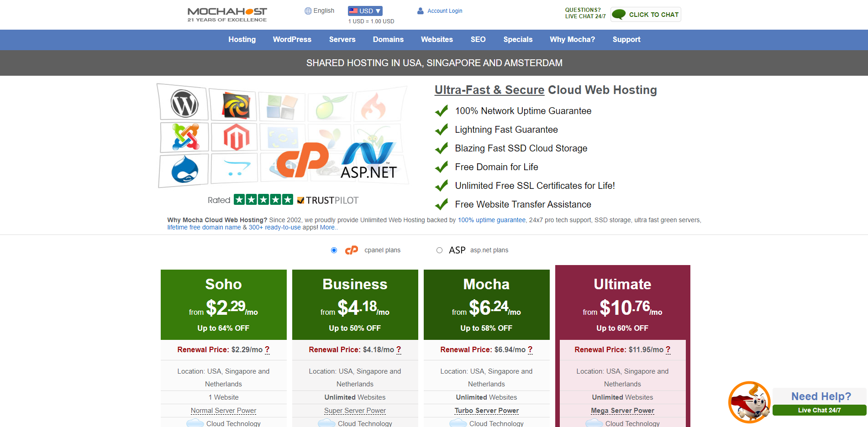
Task: Click Ultimate renewal price question mark
Action: point(668,349)
